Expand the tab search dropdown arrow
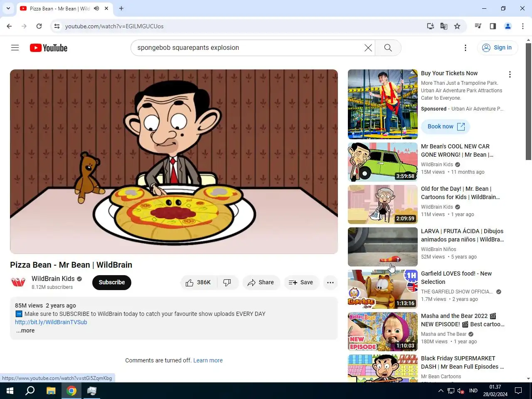532x399 pixels. [8, 8]
